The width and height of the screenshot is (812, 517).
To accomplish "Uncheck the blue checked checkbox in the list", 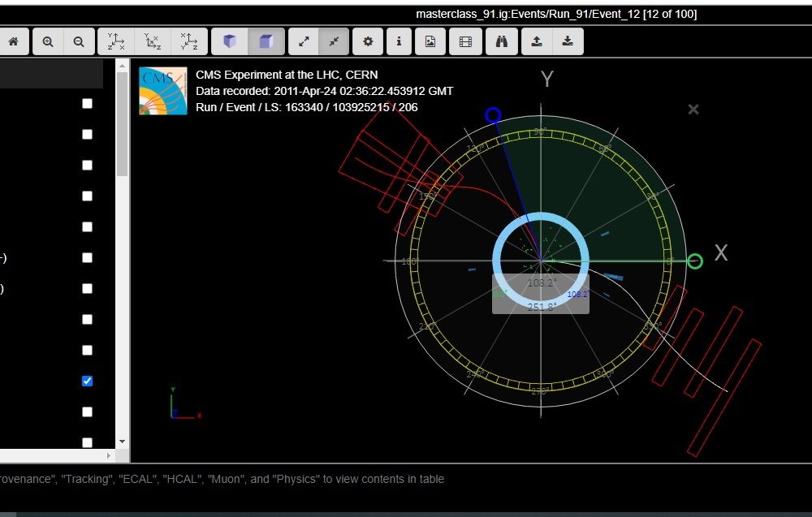I will coord(88,381).
